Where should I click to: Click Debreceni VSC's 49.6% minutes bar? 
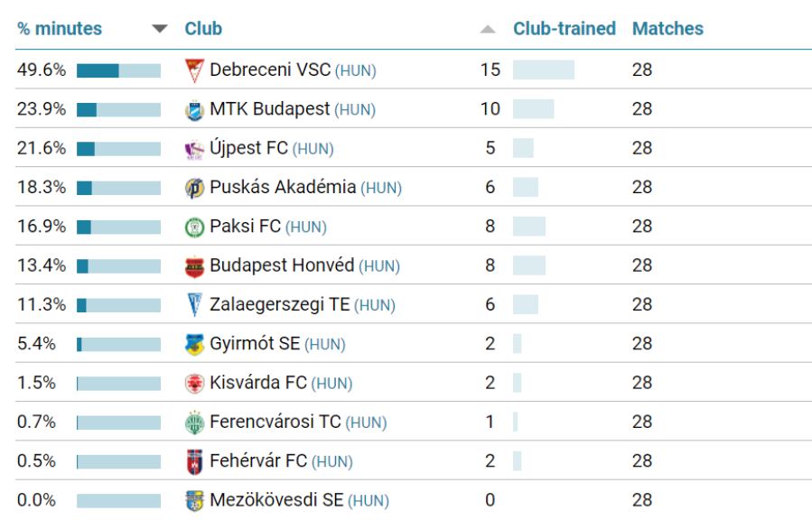click(118, 70)
